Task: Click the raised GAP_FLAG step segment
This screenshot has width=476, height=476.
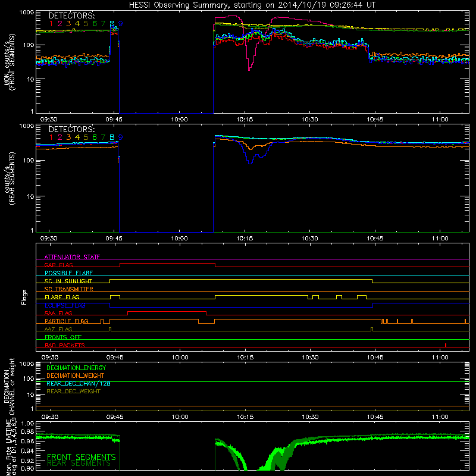Action: point(168,264)
